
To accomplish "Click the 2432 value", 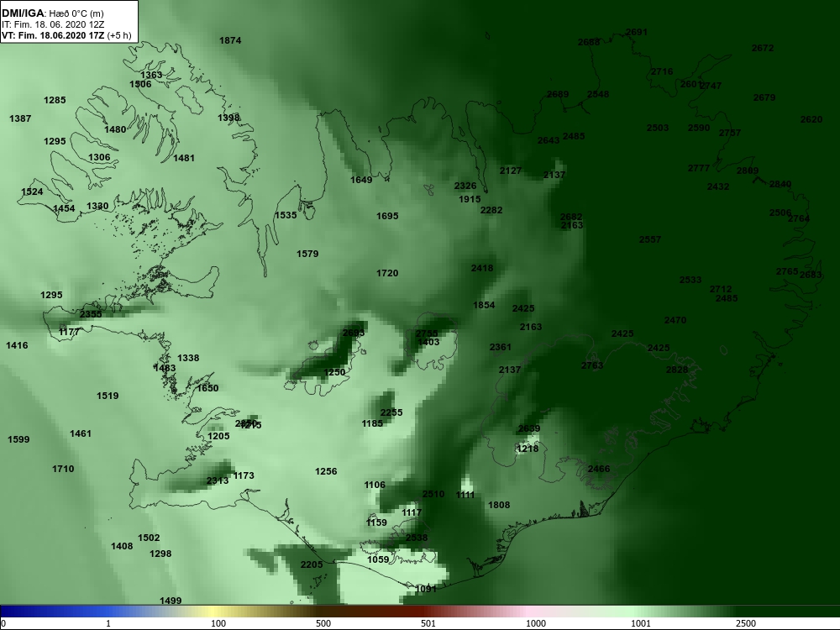I will 718,186.
